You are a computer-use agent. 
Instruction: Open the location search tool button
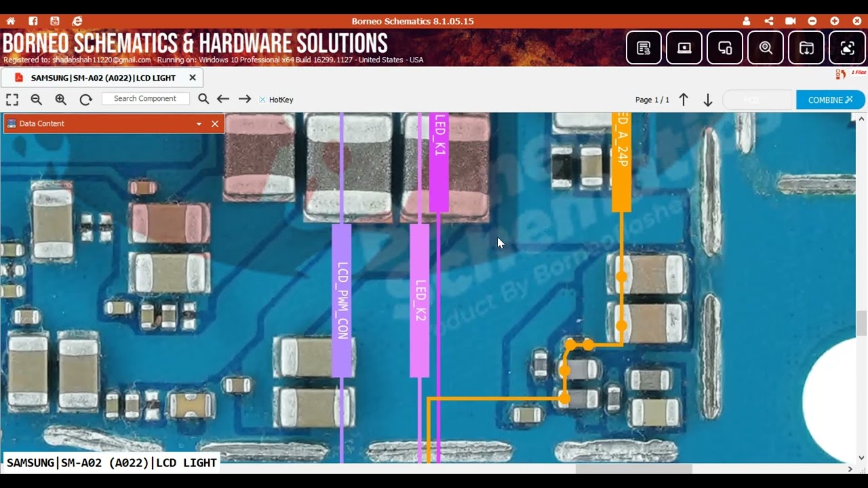766,47
